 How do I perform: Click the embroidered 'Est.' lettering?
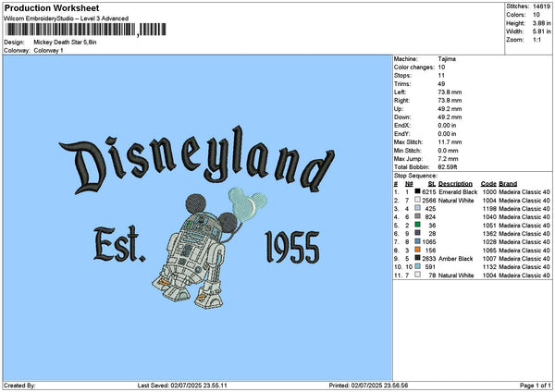[x=119, y=244]
